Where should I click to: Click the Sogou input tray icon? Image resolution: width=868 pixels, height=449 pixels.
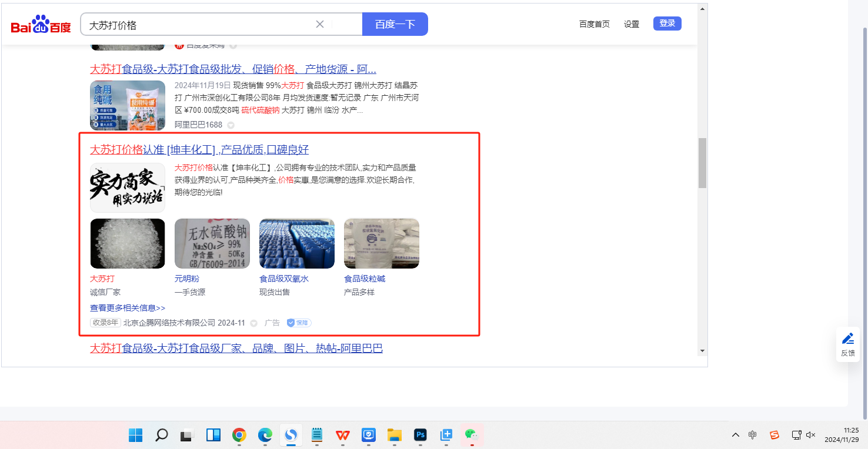tap(774, 435)
